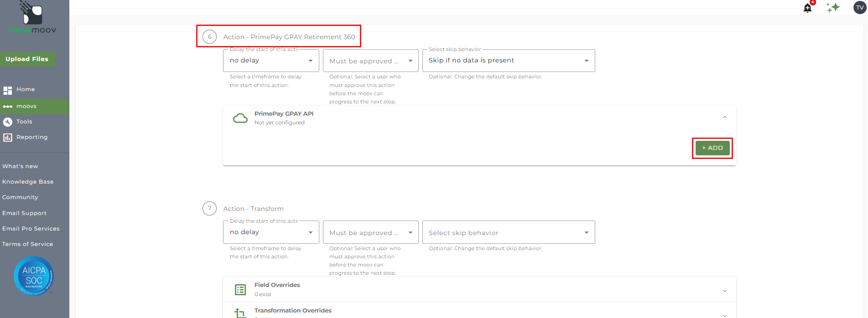Screen dimensions: 868x318
Task: Expand the Transformation Overrides section
Action: (x=725, y=315)
